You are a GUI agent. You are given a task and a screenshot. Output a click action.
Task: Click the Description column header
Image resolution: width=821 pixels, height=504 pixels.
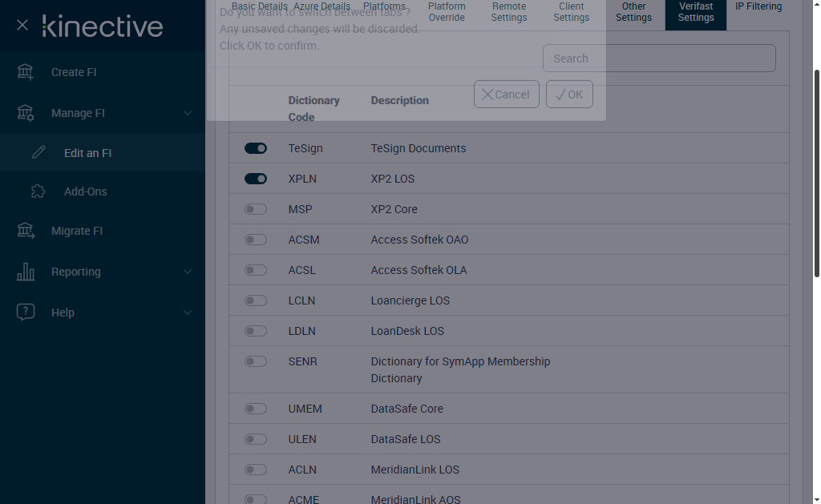[399, 100]
